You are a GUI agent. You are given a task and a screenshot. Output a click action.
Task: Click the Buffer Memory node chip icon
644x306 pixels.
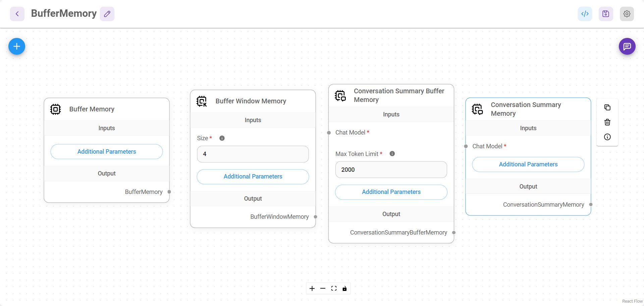click(x=55, y=109)
